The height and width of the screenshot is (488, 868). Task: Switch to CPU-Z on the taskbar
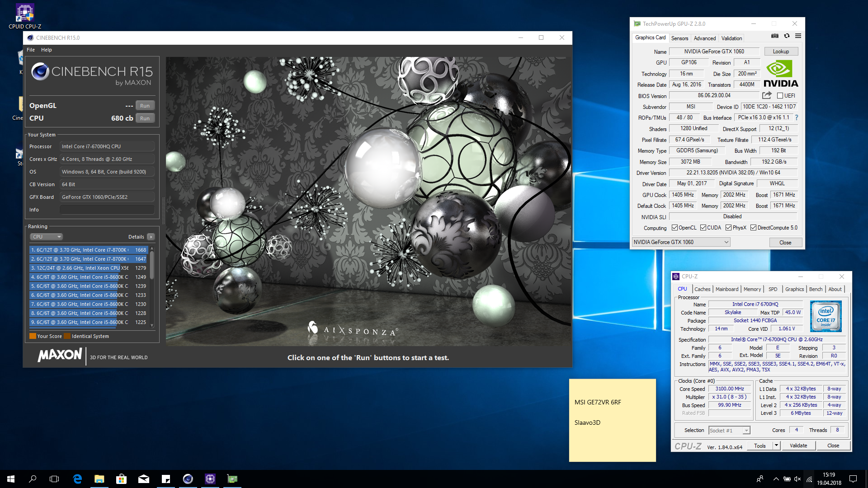[x=210, y=479]
